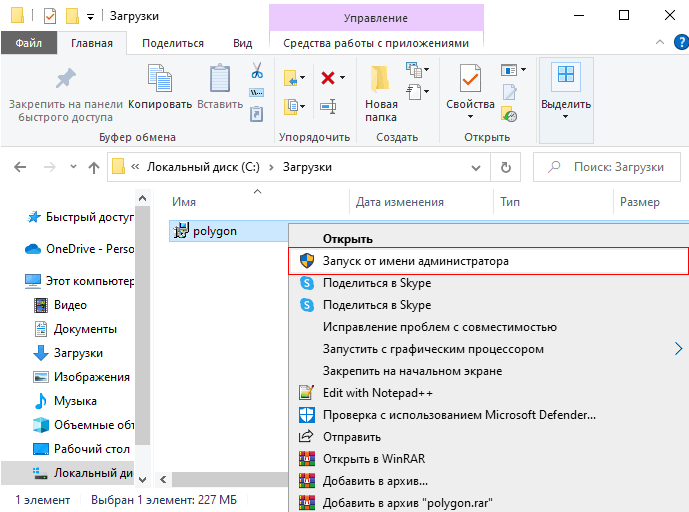The width and height of the screenshot is (689, 512).
Task: Expand the graphics processor submenu arrow
Action: tap(678, 349)
